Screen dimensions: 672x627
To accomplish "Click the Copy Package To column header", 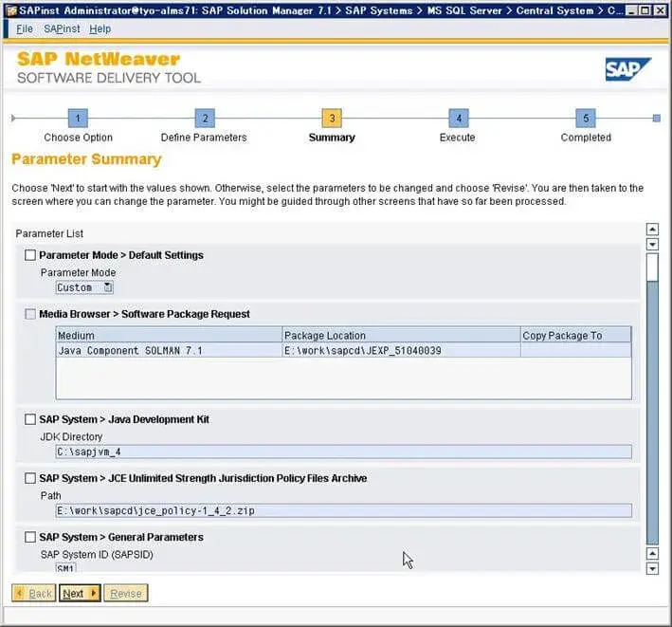I will (576, 335).
